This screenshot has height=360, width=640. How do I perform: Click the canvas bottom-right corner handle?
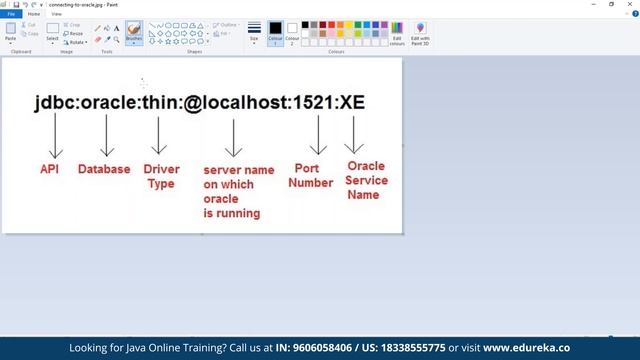(403, 234)
